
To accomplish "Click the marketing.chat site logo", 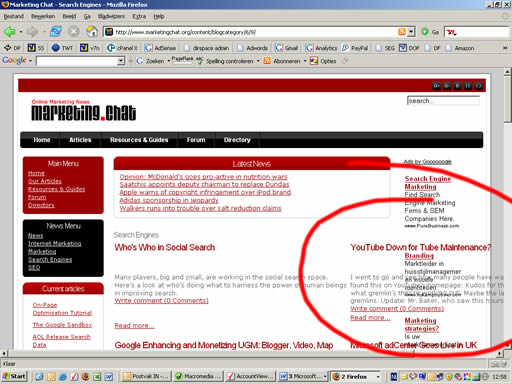I will pos(83,110).
